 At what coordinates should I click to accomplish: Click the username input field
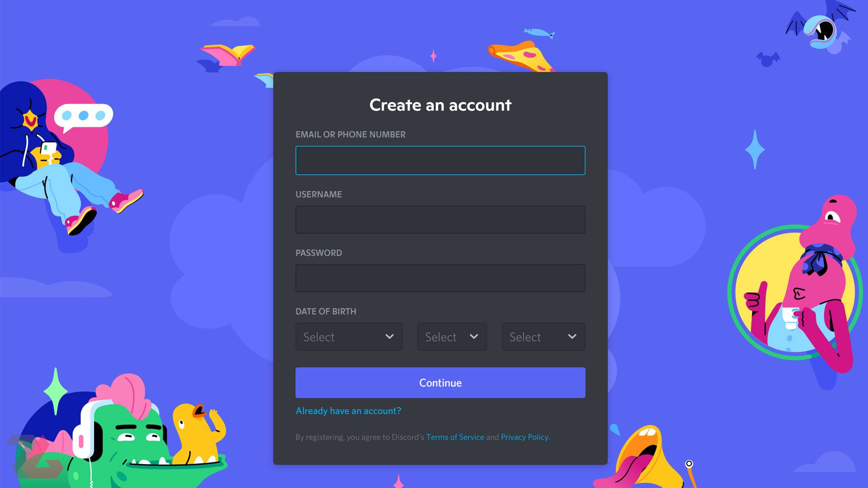pos(440,219)
